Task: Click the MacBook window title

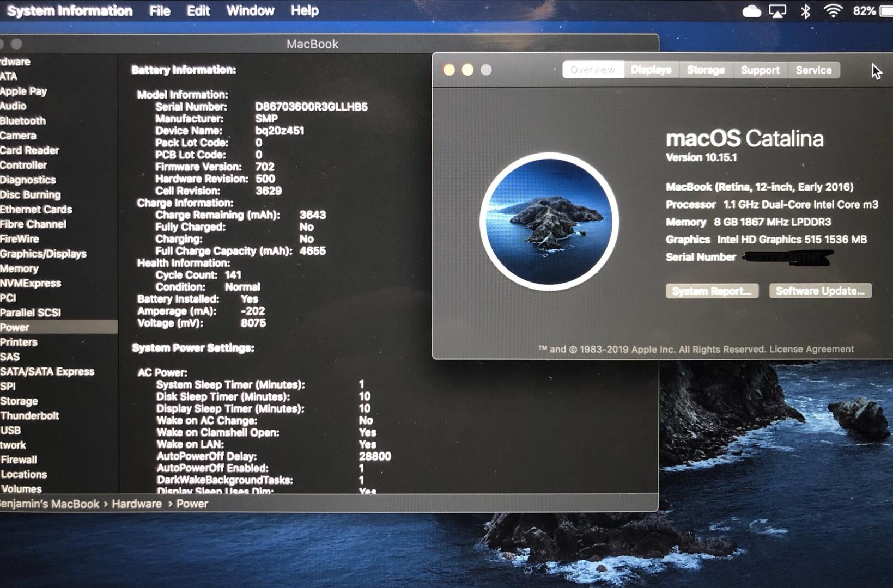Action: [312, 44]
